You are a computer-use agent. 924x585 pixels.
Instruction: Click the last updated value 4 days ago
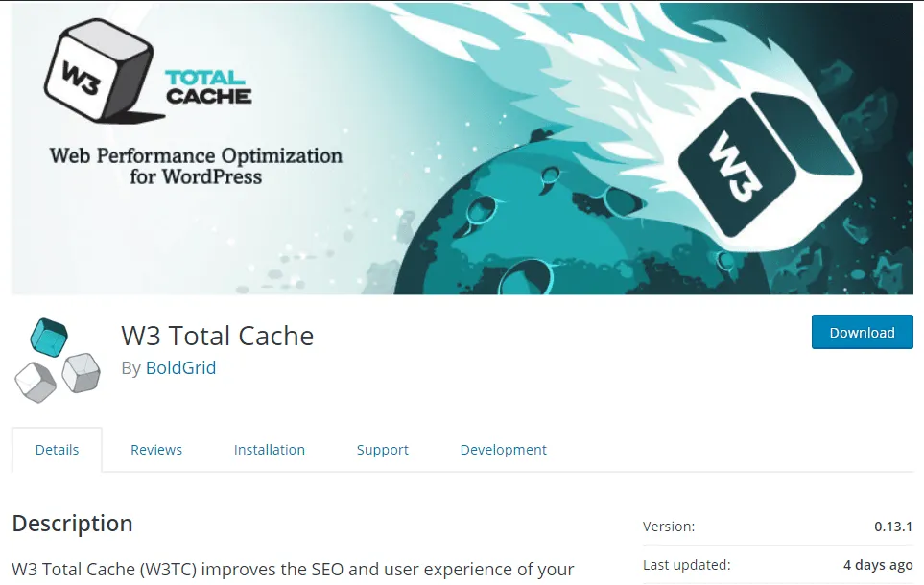[x=876, y=565]
